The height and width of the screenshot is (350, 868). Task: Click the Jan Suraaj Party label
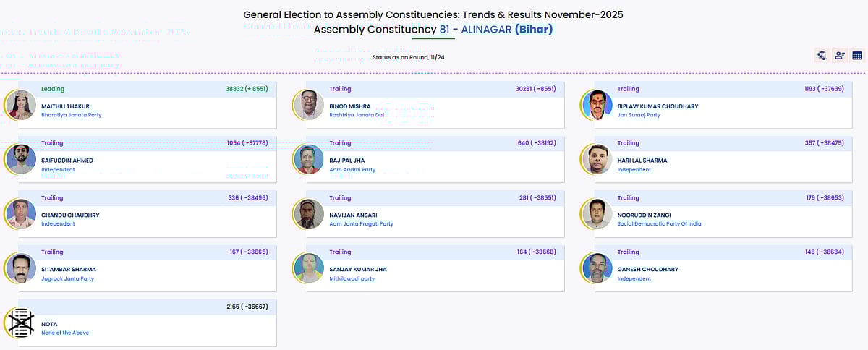(639, 115)
